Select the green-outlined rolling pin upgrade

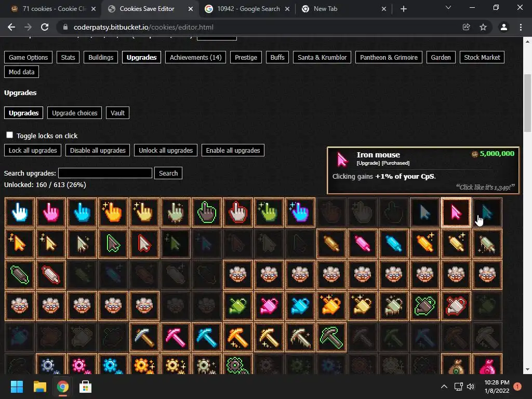(20, 275)
